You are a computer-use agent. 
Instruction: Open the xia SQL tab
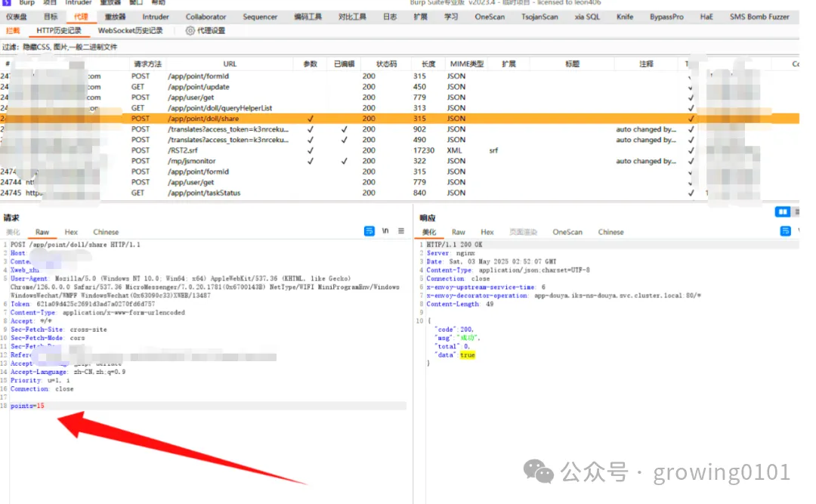tap(587, 17)
